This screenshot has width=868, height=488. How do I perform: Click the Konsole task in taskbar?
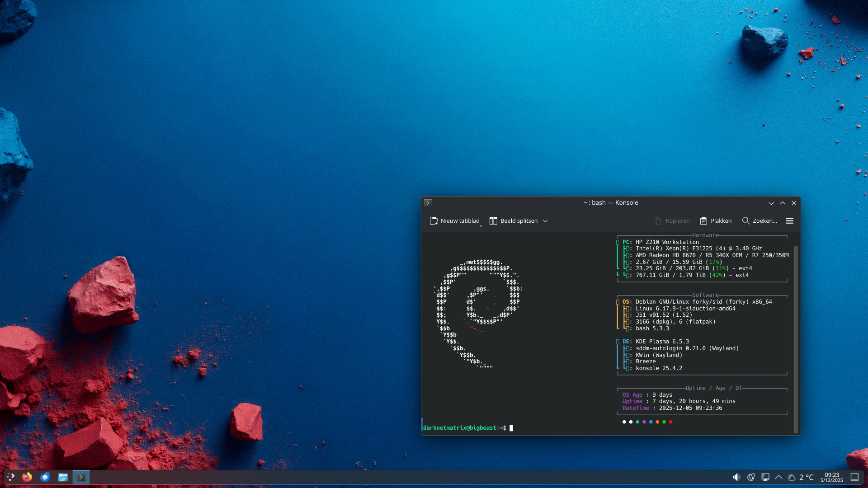coord(81,477)
